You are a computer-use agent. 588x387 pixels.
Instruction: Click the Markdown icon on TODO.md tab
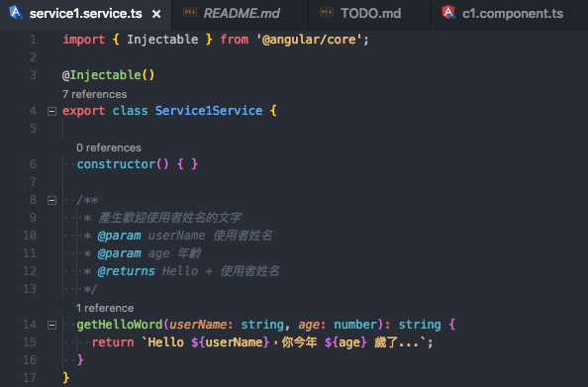point(327,13)
